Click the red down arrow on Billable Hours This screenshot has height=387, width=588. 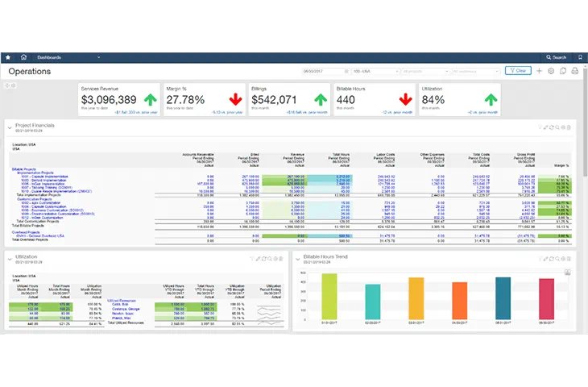click(x=405, y=99)
